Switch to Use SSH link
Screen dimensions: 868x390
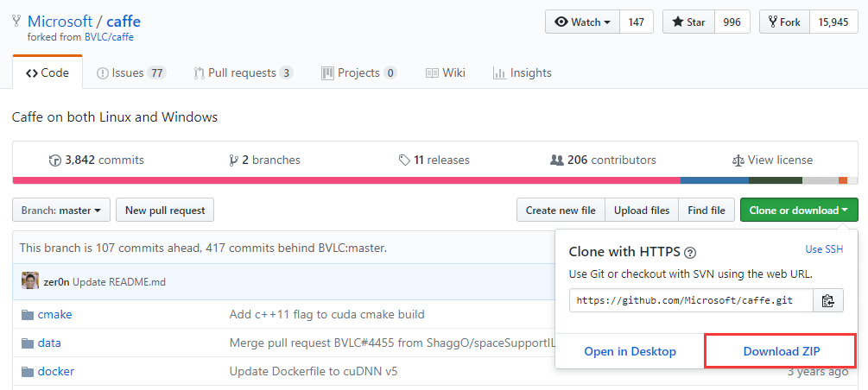click(x=824, y=249)
